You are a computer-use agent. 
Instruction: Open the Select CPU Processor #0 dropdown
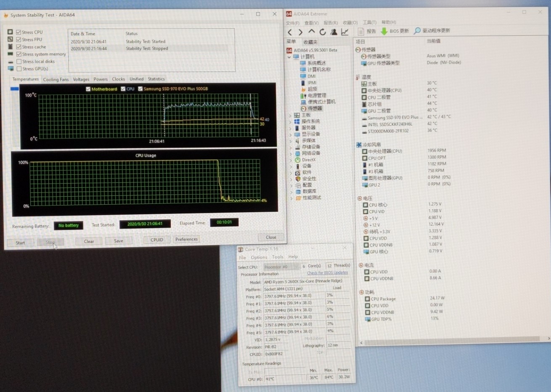282,266
